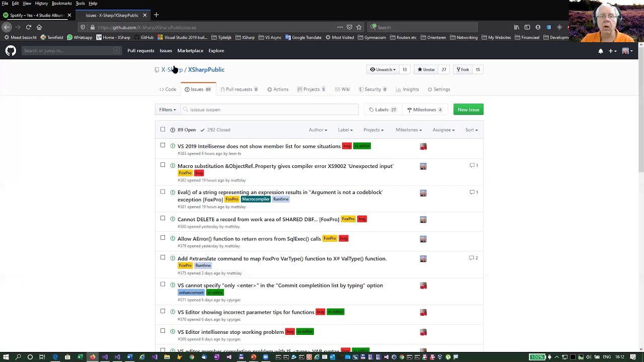Viewport: 644px width, 362px height.
Task: Open avatar assignee of VS 2019 Intellisense issue
Action: coord(423,146)
